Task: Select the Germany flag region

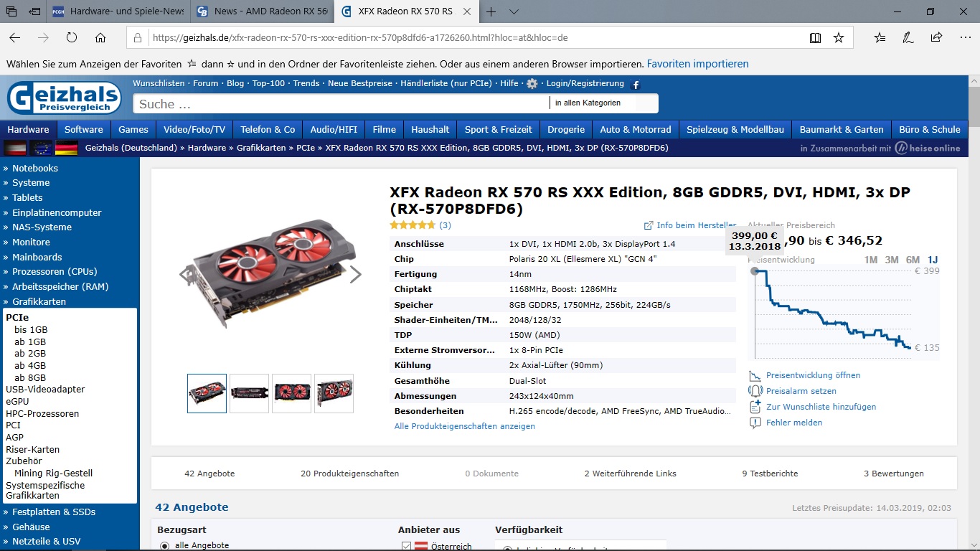Action: pyautogui.click(x=67, y=149)
